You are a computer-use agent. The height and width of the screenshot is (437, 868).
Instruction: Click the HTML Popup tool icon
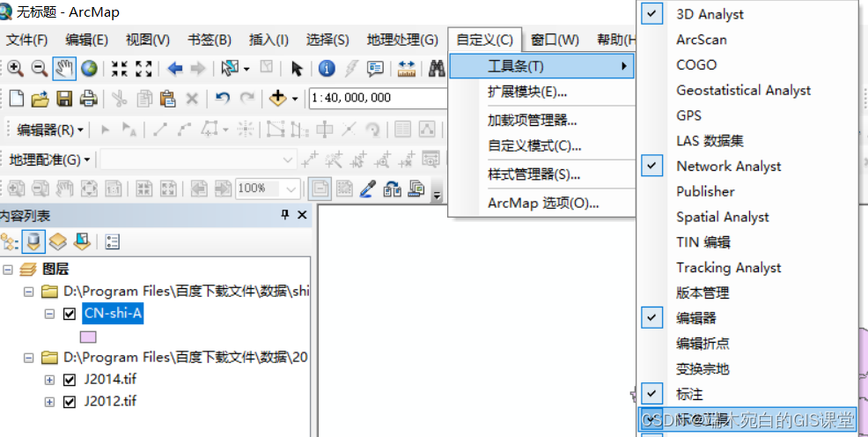(376, 68)
